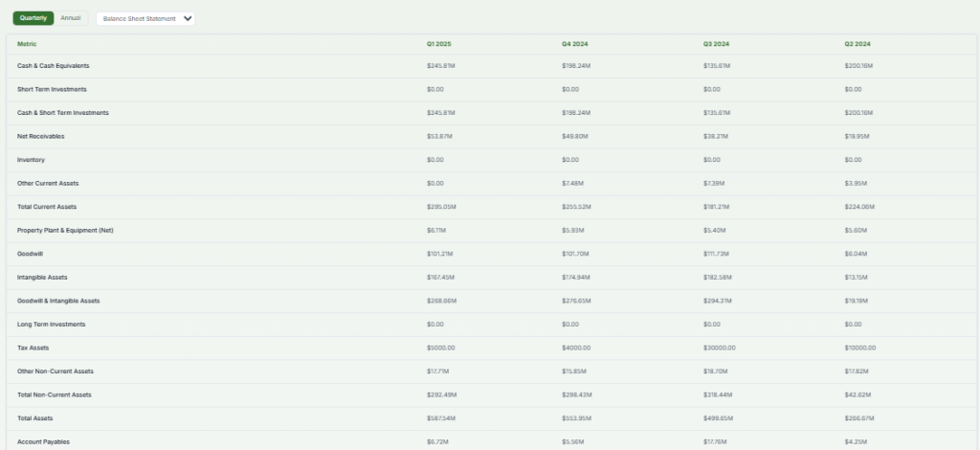Click Property Plant value $5.93M

tap(573, 231)
